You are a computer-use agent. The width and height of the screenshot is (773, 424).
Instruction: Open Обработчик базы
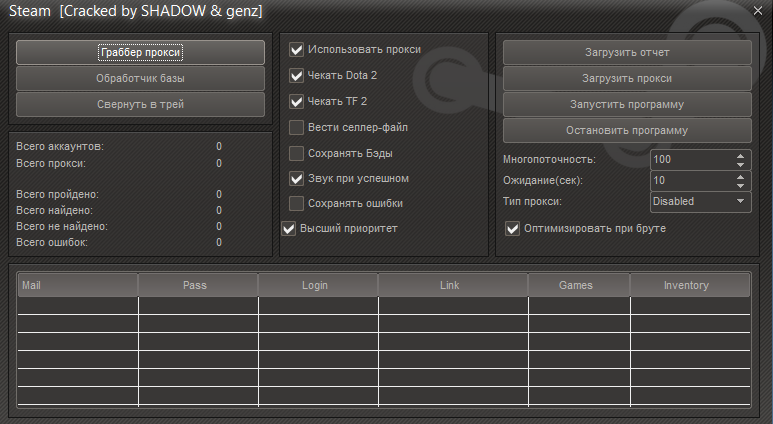tap(140, 78)
